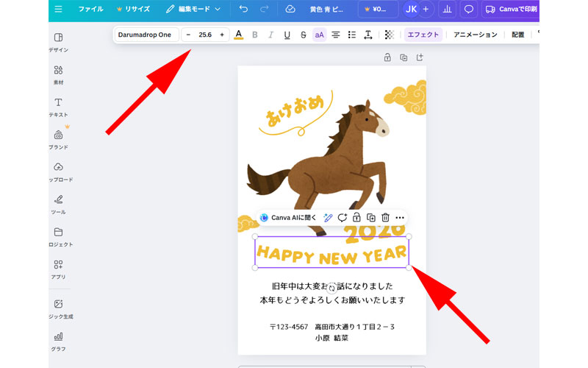
Task: Select the yellow cloud top right
Action: [406, 96]
